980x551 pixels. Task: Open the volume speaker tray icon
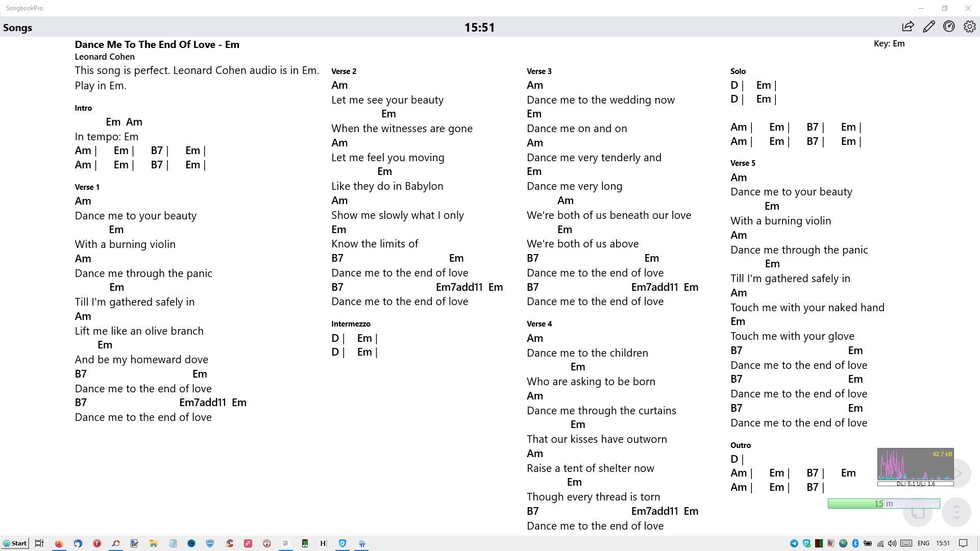(892, 543)
